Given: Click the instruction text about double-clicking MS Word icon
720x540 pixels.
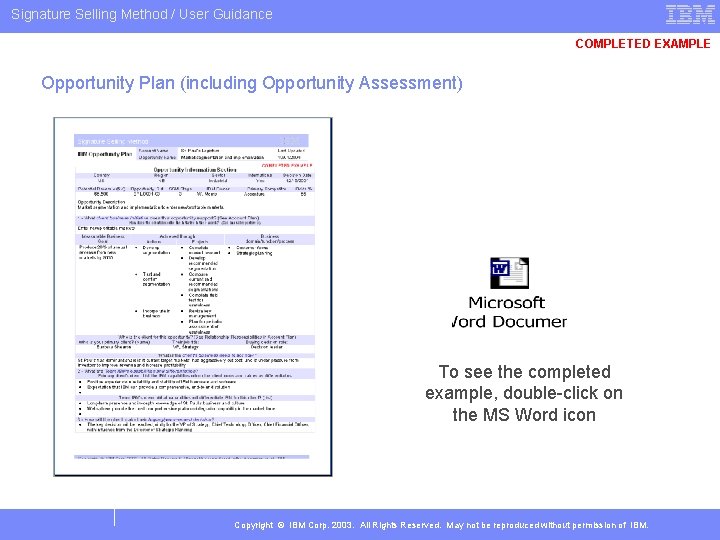Looking at the screenshot, I should click(x=524, y=393).
